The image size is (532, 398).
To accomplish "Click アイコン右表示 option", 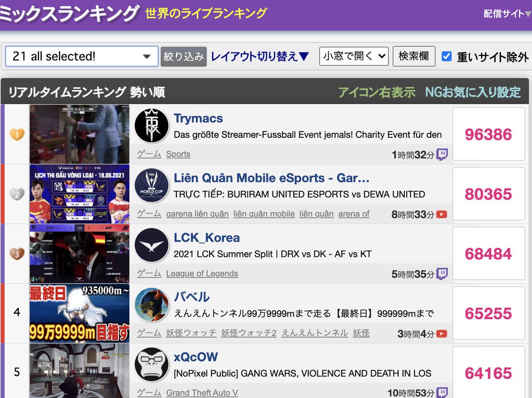I will [x=377, y=92].
